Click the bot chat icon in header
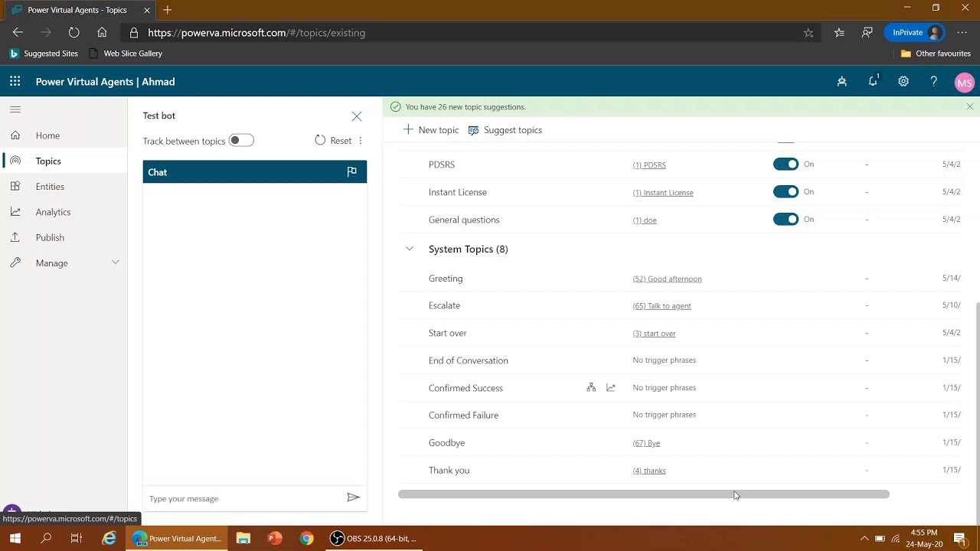This screenshot has width=980, height=551. (x=841, y=81)
